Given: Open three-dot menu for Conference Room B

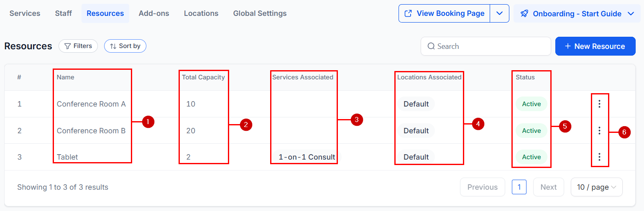Looking at the screenshot, I should 599,131.
